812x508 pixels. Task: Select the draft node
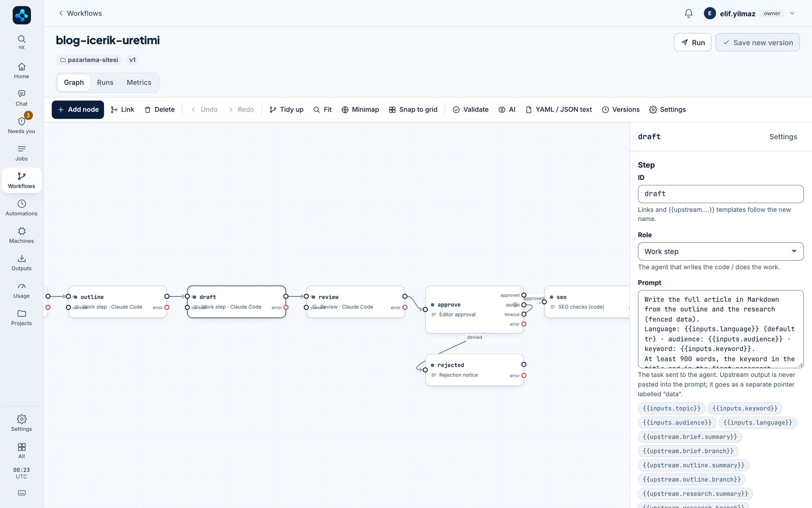pyautogui.click(x=237, y=302)
